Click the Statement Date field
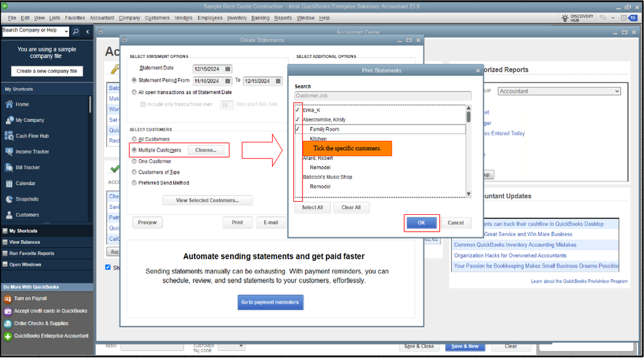Image resolution: width=644 pixels, height=358 pixels. pos(208,69)
